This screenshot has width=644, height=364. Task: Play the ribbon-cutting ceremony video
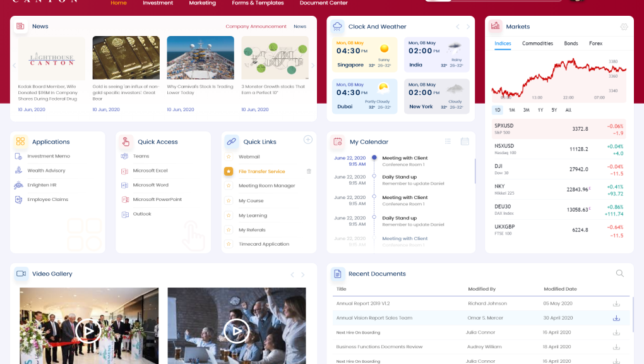[88, 331]
